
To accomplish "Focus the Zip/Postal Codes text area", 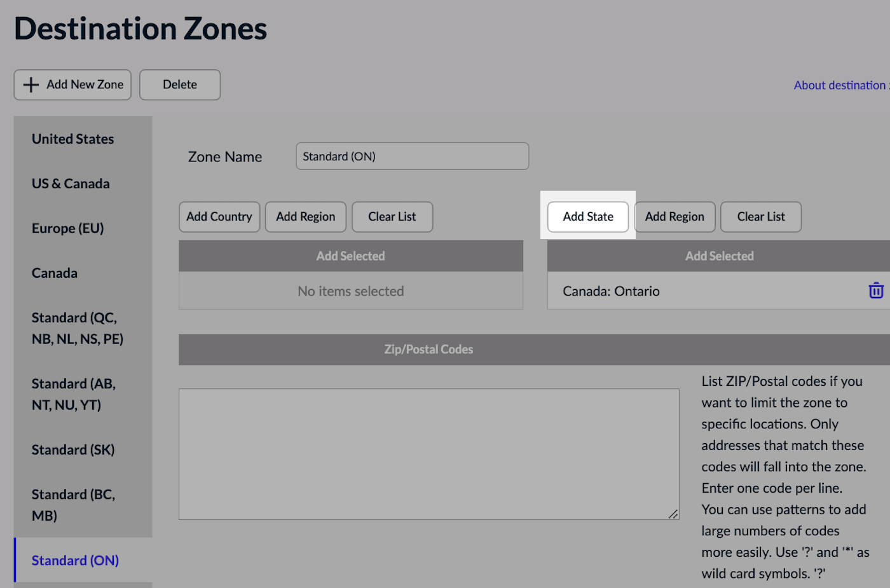I will click(428, 454).
